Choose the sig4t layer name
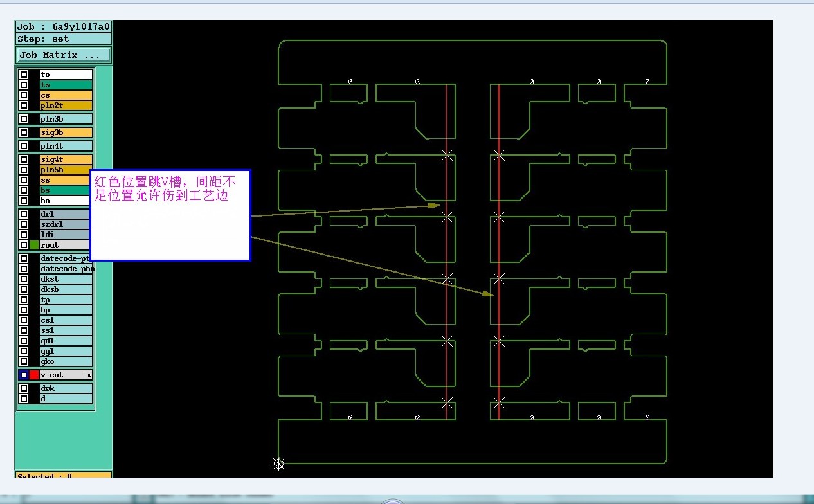This screenshot has width=814, height=504. pyautogui.click(x=66, y=159)
